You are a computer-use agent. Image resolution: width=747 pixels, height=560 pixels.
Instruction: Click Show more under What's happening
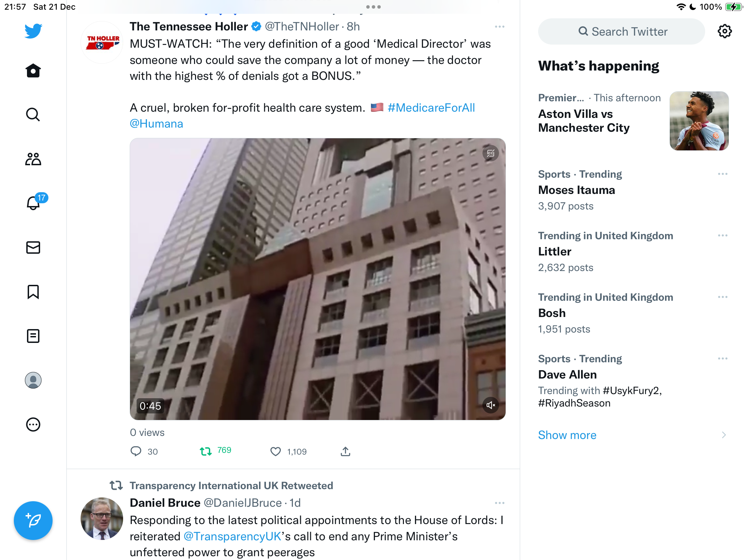(567, 435)
